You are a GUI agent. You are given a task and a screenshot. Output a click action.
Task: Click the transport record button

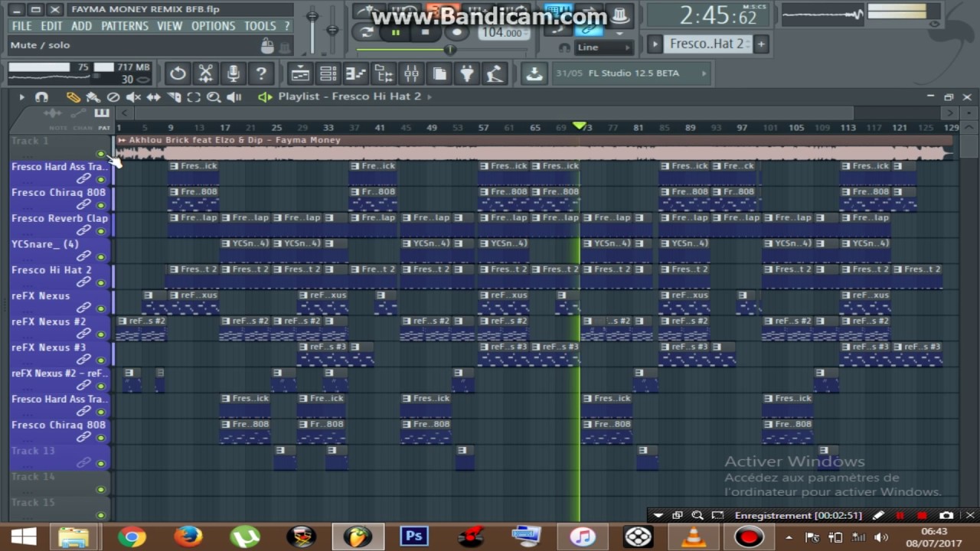pyautogui.click(x=457, y=32)
